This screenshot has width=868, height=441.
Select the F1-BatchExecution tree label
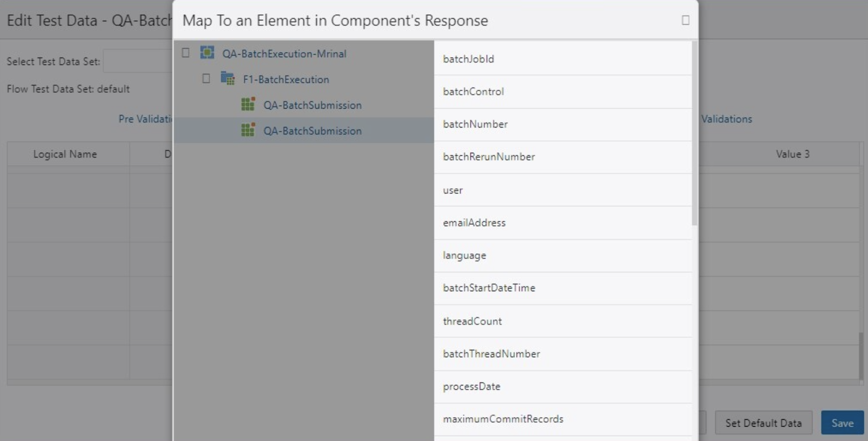coord(286,79)
